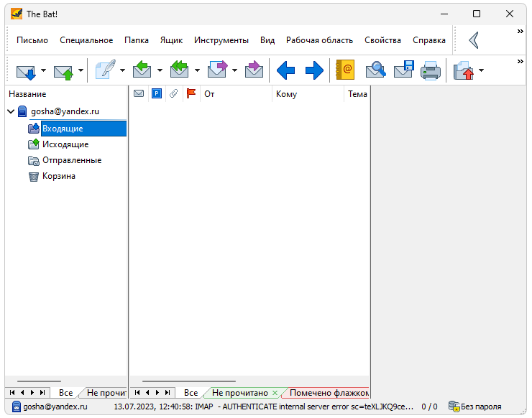Open the Рабочая область menu
The height and width of the screenshot is (418, 532).
coord(319,40)
